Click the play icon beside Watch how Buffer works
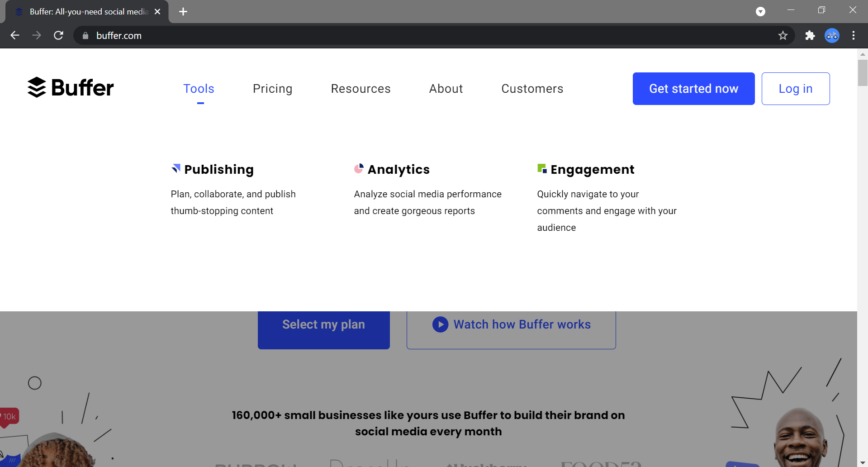The height and width of the screenshot is (467, 868). tap(440, 324)
